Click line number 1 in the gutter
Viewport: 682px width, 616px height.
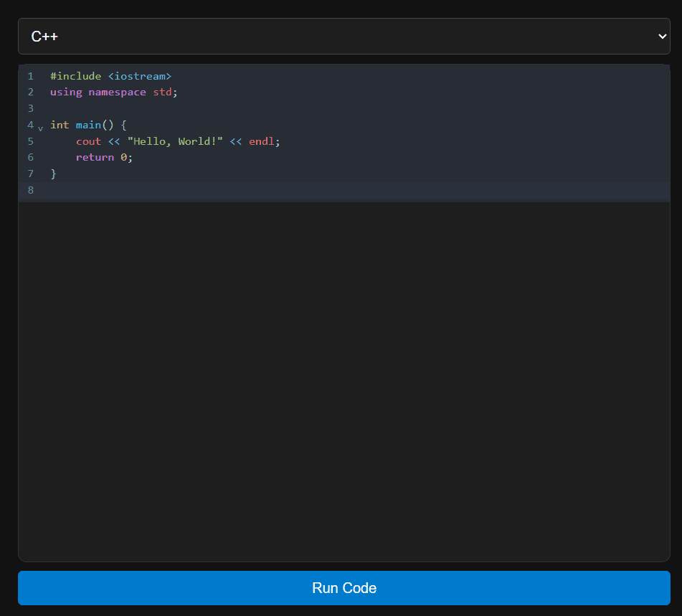(30, 76)
